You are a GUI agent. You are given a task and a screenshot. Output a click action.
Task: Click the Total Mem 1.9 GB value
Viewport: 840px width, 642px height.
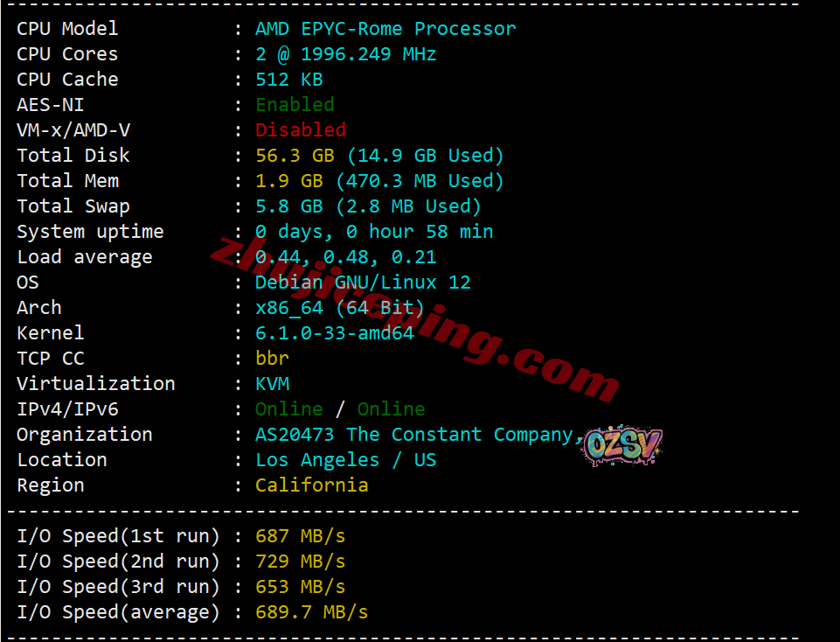pyautogui.click(x=289, y=180)
